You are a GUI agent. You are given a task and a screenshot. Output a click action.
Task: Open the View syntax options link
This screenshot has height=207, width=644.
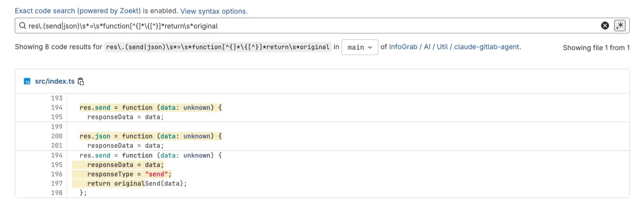[x=214, y=11]
